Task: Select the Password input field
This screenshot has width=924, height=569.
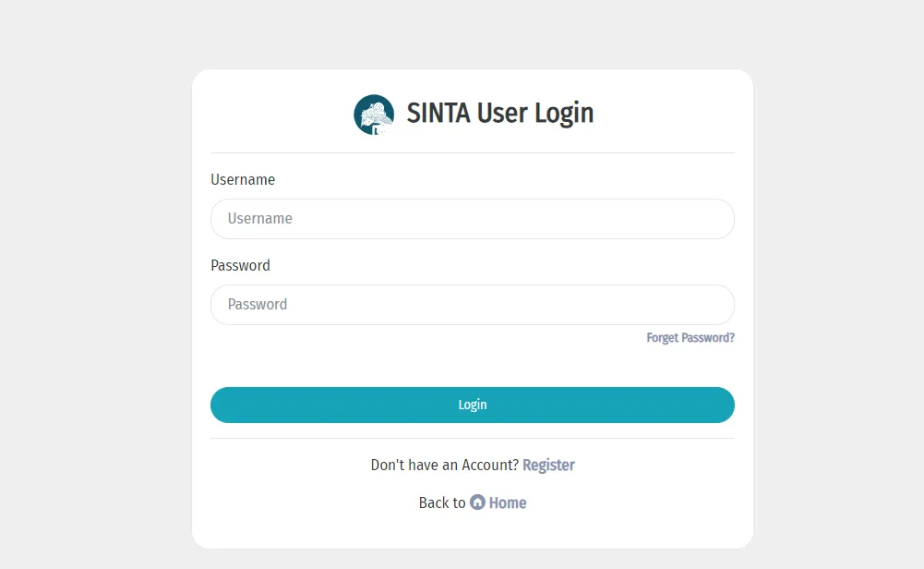Action: click(x=472, y=305)
